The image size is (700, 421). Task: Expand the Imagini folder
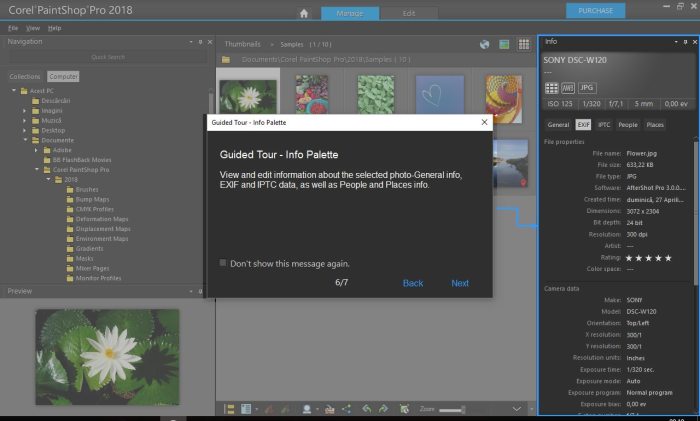(25, 110)
